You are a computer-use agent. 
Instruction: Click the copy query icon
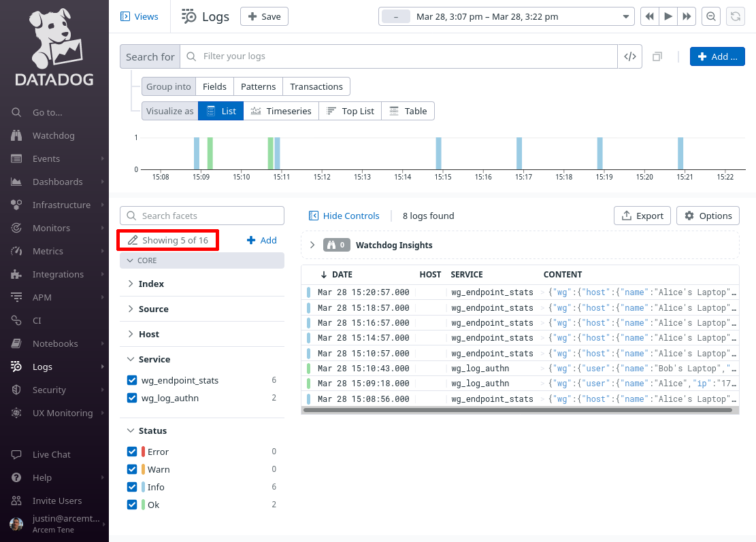coord(657,56)
